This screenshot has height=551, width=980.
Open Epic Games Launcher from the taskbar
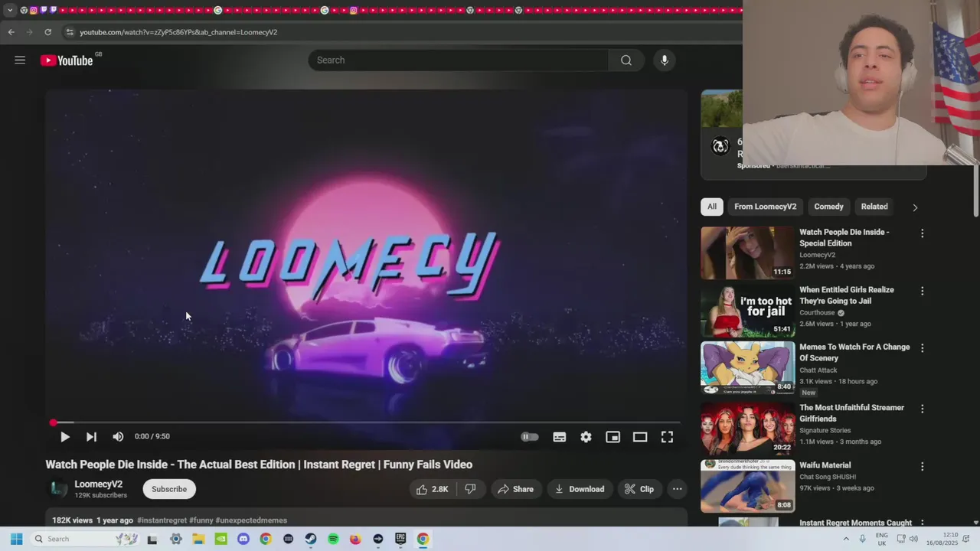400,539
